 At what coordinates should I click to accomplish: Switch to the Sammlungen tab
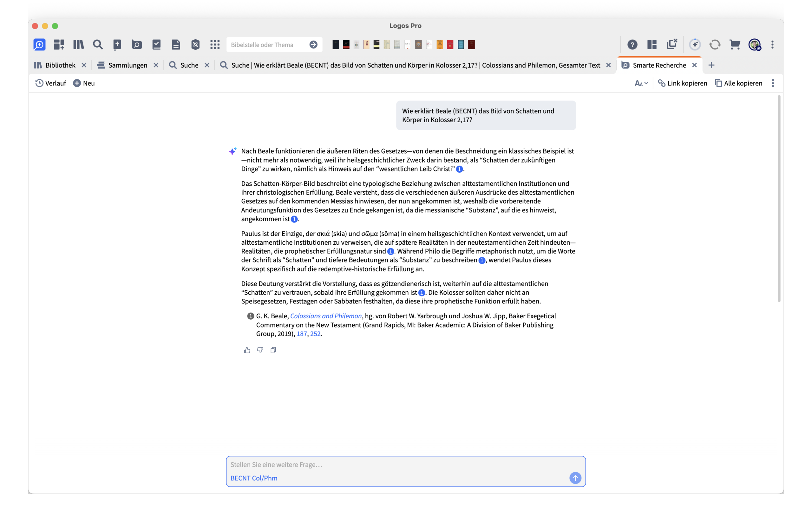[x=128, y=65]
